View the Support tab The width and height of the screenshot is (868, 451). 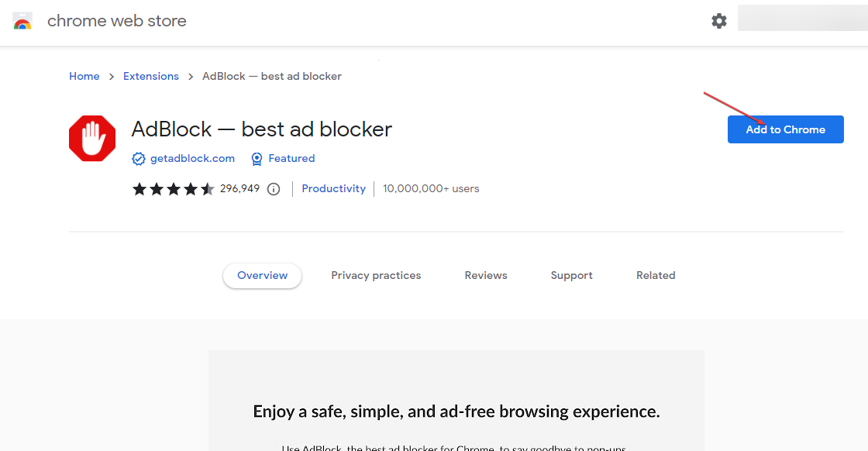pos(571,275)
